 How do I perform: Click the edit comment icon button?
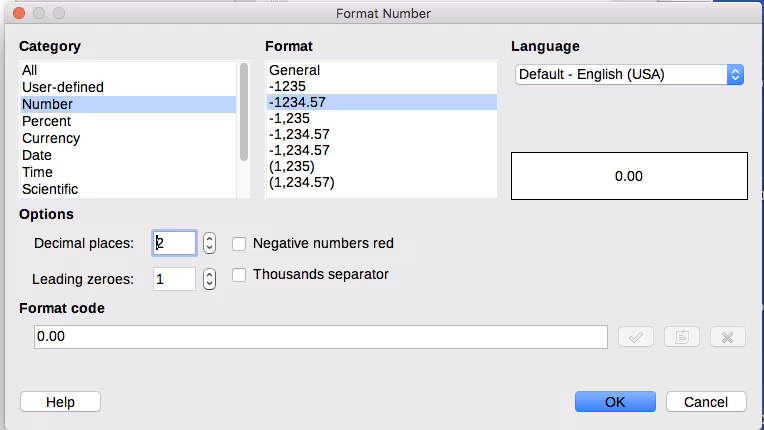click(x=682, y=337)
